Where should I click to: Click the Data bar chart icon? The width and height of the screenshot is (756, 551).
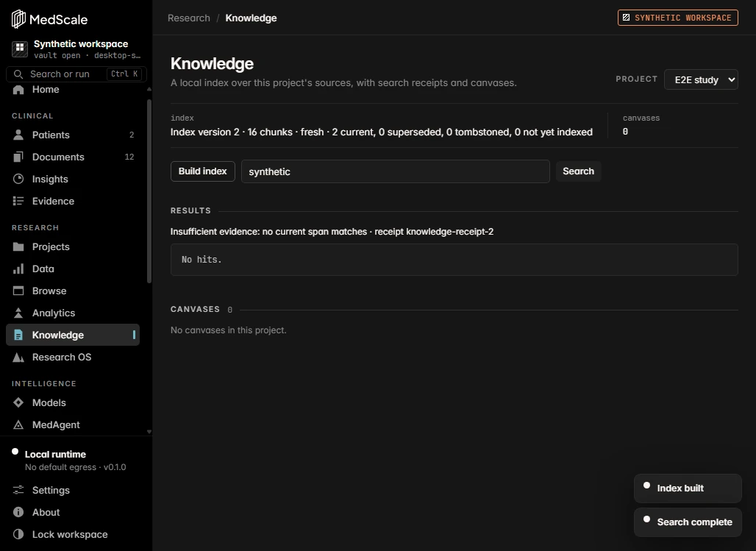pos(18,269)
